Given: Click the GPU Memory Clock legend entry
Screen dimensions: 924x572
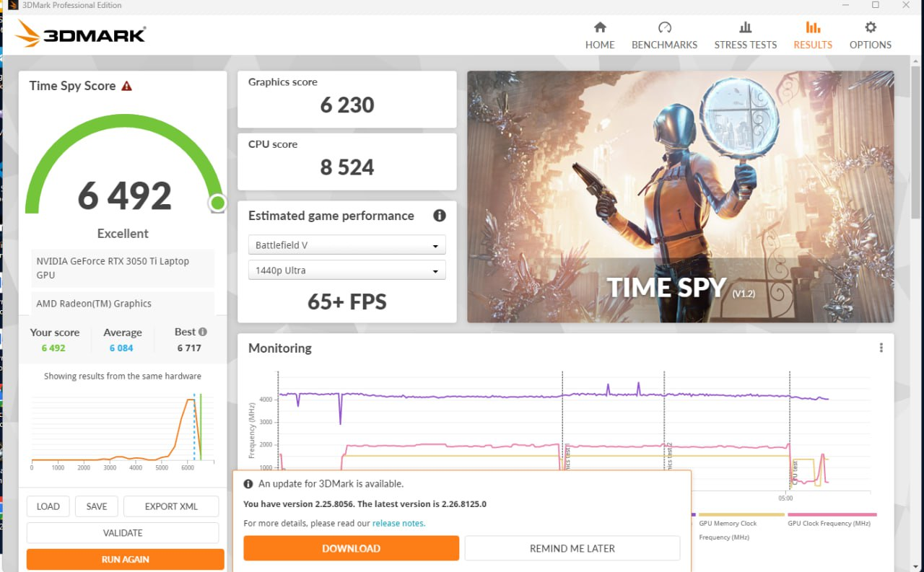Looking at the screenshot, I should pos(741,527).
